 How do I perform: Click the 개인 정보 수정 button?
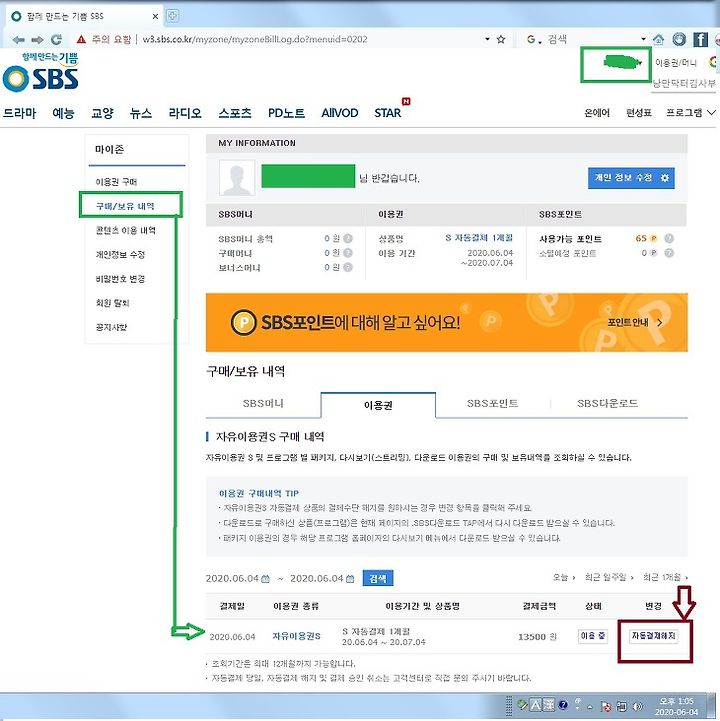631,178
